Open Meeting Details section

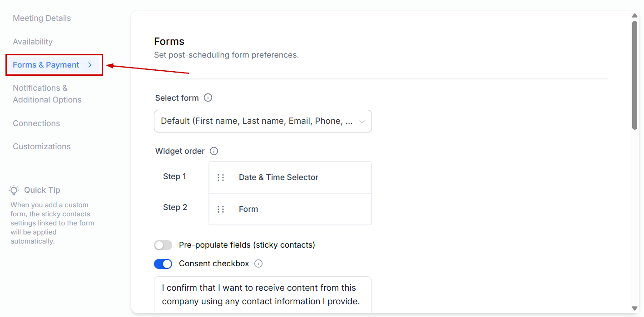tap(42, 18)
